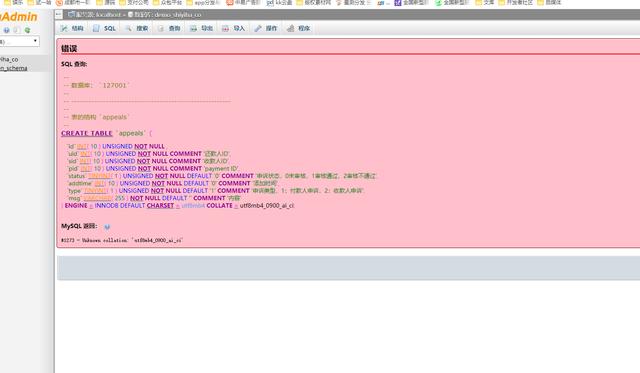Click the INT link in the 'id' column line
Image resolution: width=640 pixels, height=373 pixels.
click(82, 147)
